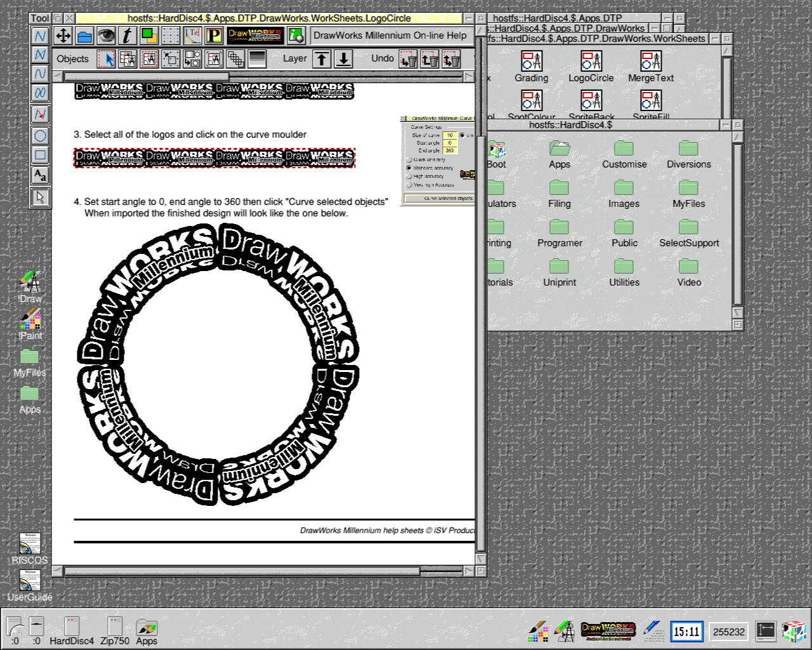812x650 pixels.
Task: Pick the arrow pointer tool in toolbox
Action: click(40, 197)
